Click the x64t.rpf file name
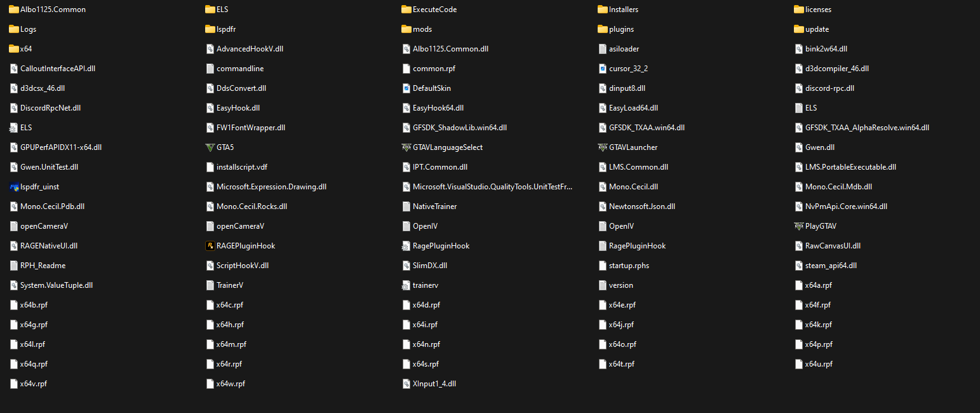This screenshot has width=980, height=413. (x=622, y=364)
